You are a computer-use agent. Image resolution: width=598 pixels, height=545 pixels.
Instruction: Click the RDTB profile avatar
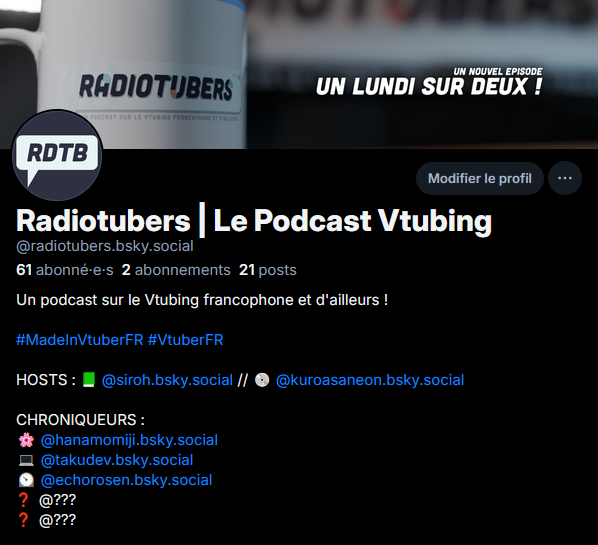(x=58, y=155)
